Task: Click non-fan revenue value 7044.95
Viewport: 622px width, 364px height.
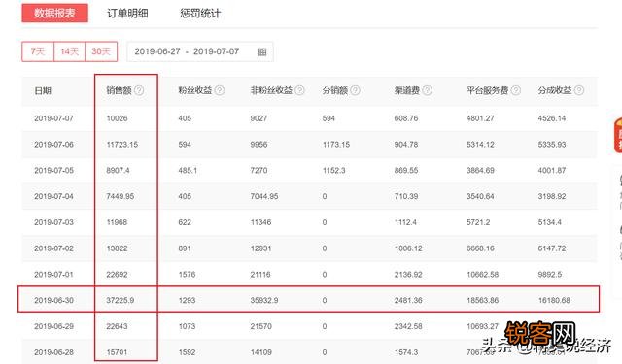Action: (264, 196)
